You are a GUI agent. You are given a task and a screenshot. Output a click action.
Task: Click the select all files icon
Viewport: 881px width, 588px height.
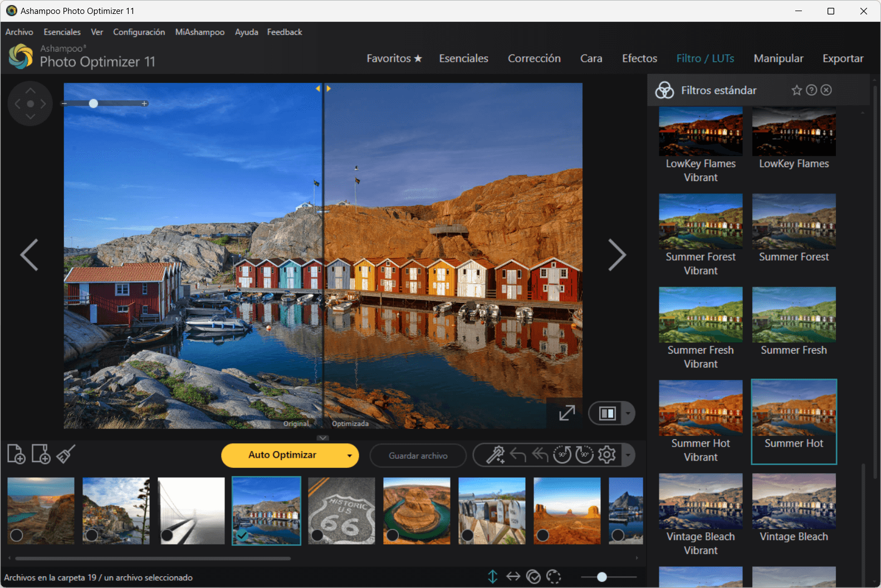[x=533, y=577]
